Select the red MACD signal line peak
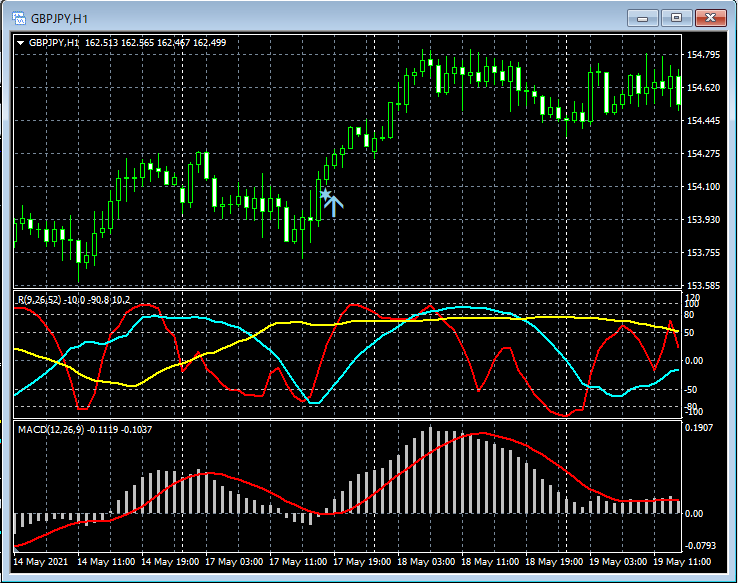 point(482,434)
